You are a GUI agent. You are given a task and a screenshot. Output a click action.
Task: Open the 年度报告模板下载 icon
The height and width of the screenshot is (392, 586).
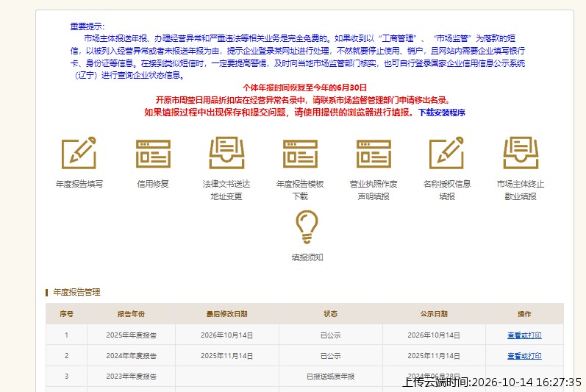(x=300, y=154)
